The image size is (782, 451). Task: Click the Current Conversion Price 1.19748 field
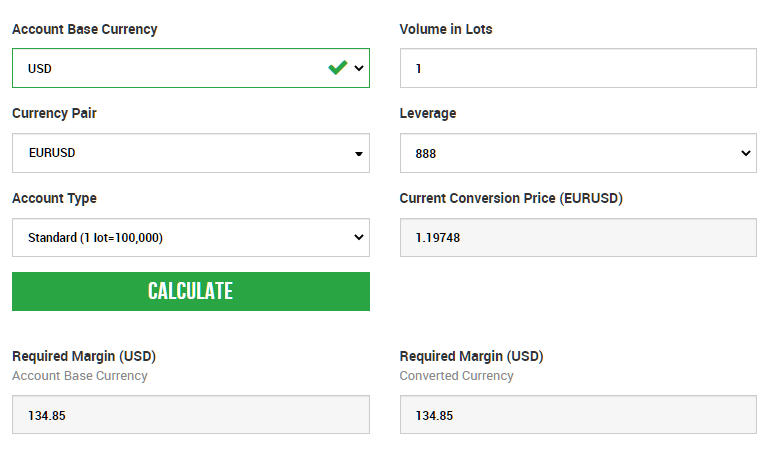pos(578,237)
